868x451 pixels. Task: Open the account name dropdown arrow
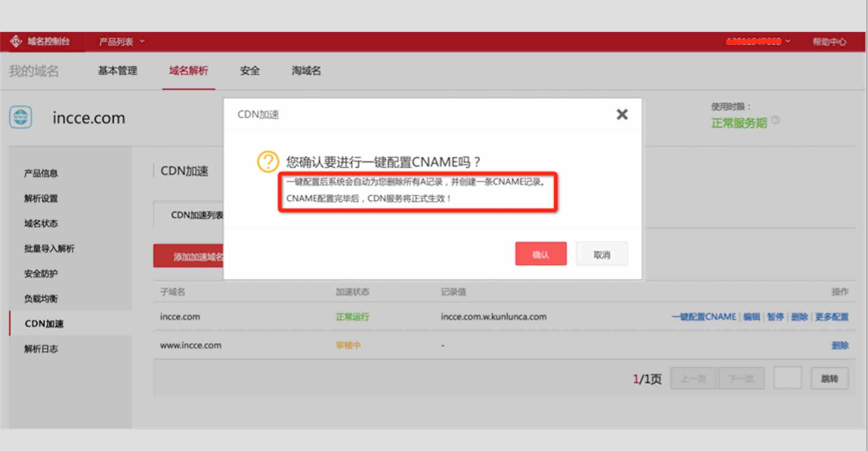(x=788, y=41)
